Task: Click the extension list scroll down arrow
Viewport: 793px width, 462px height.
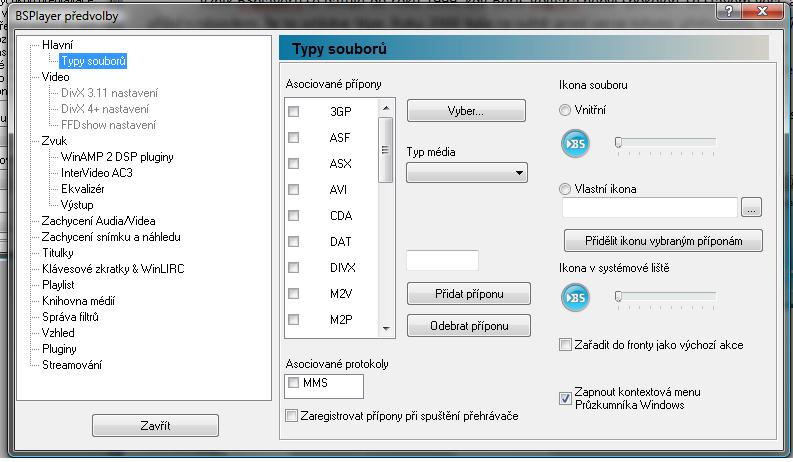Action: 386,329
